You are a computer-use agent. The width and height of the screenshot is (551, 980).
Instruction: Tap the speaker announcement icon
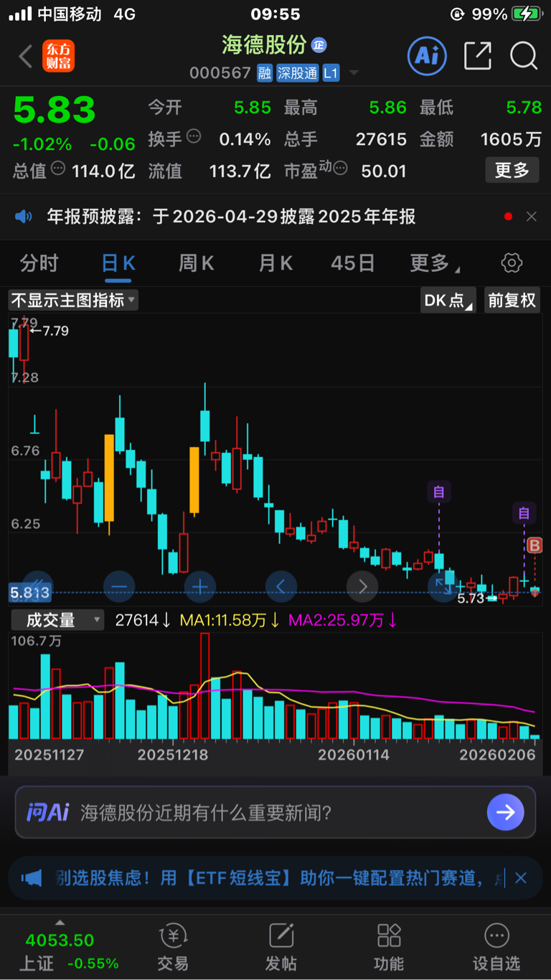click(24, 217)
